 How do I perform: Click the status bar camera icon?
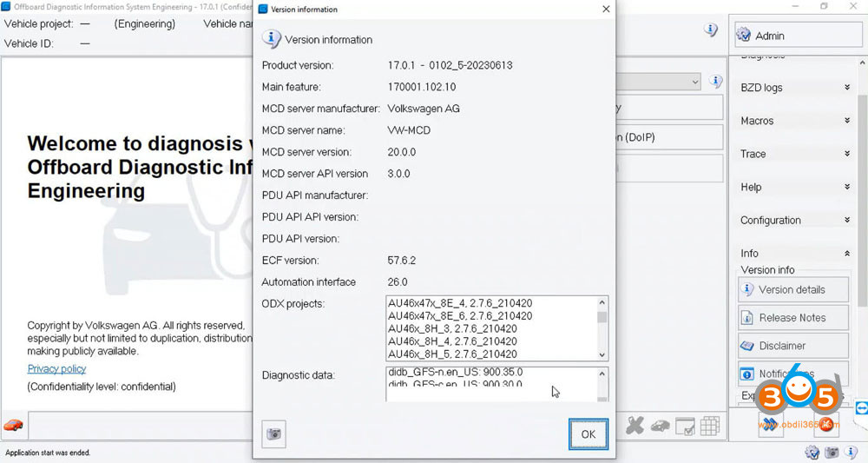832,453
